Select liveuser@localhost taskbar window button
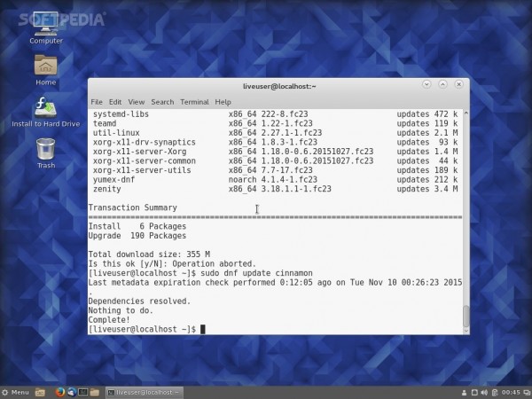 [145, 393]
